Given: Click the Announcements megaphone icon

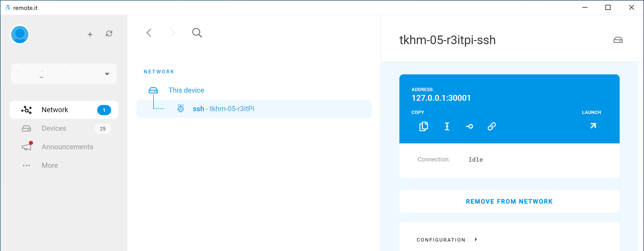Looking at the screenshot, I should (x=27, y=146).
